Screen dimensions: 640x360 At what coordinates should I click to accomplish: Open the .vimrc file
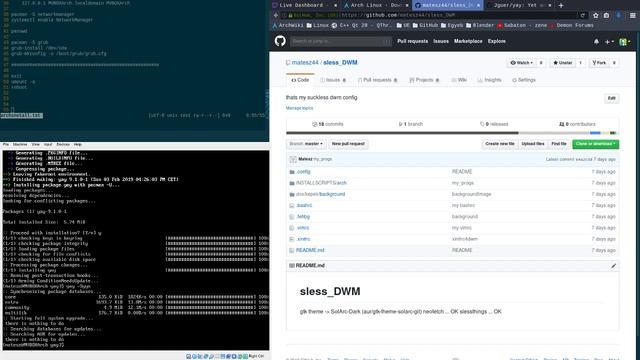[302, 228]
